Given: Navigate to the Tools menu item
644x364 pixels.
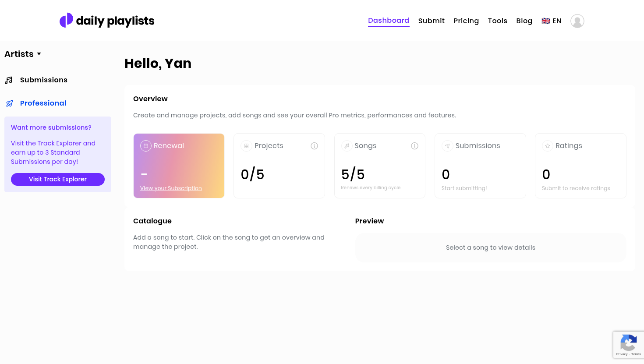Looking at the screenshot, I should [x=498, y=21].
